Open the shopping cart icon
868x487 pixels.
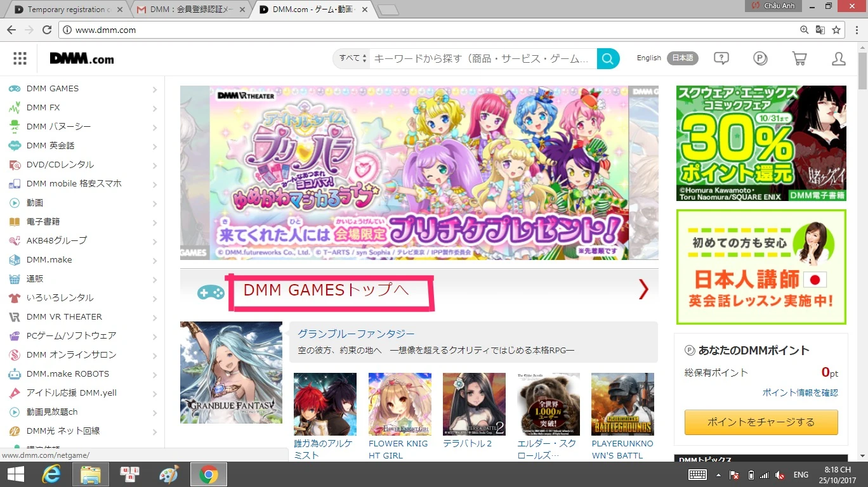click(x=799, y=59)
